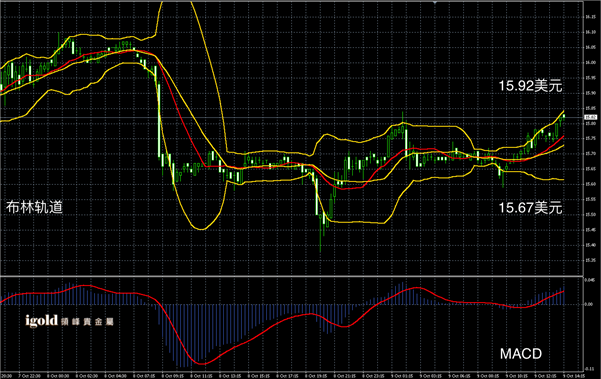Click the 15.92美元 resistance price annotation
The width and height of the screenshot is (601, 379).
point(530,86)
